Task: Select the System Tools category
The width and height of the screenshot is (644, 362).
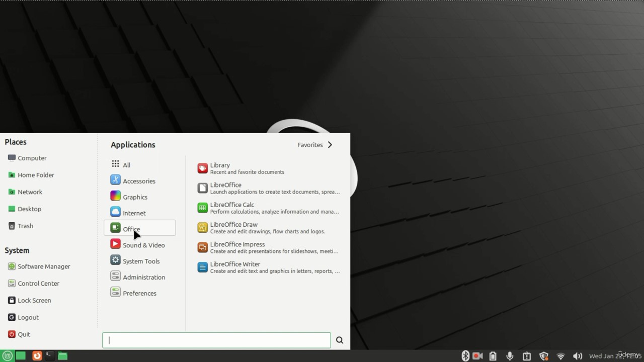Action: 139,261
